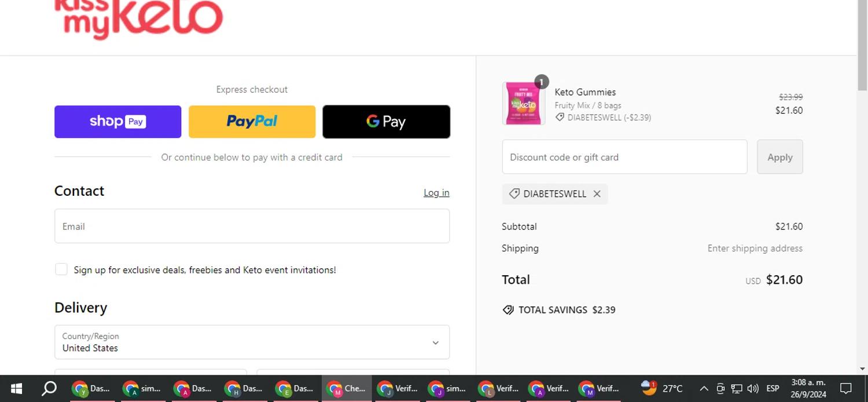Expand the Country/Region dropdown
The width and height of the screenshot is (868, 402).
point(252,342)
